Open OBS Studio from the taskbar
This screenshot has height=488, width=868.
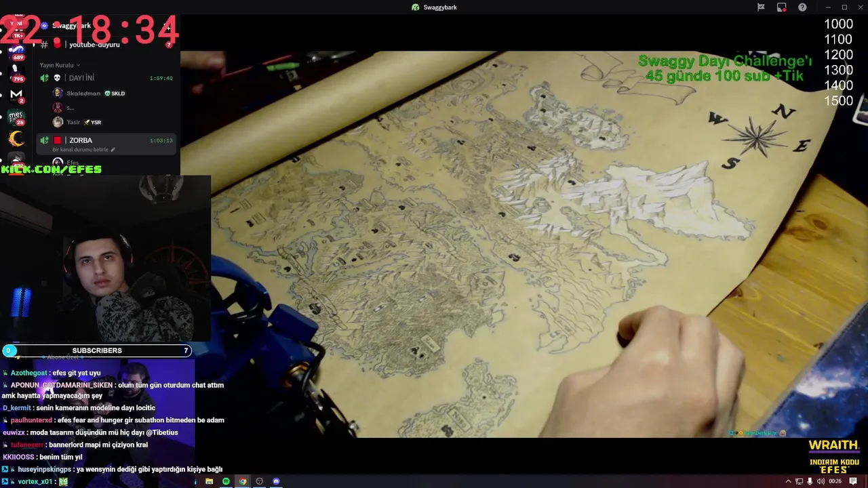(260, 481)
